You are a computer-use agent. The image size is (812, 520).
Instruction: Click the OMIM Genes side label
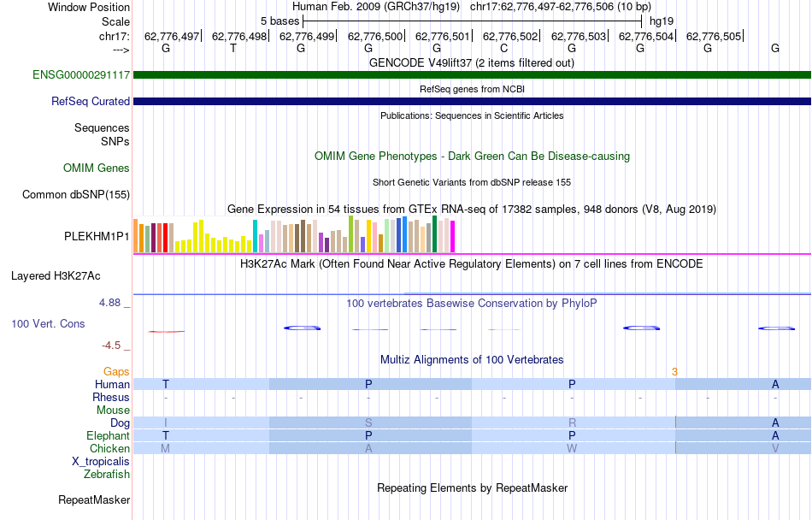click(x=97, y=168)
